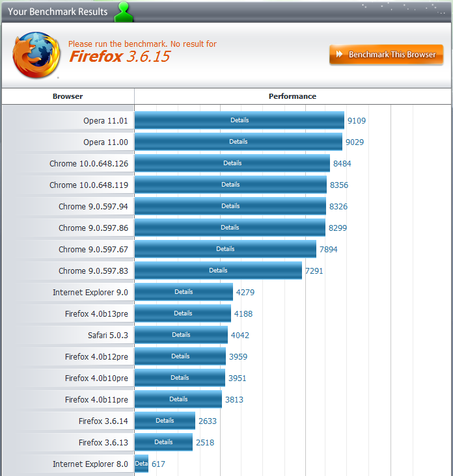Click the score value 3813
Viewport: 453px width, 476px height.
[234, 400]
